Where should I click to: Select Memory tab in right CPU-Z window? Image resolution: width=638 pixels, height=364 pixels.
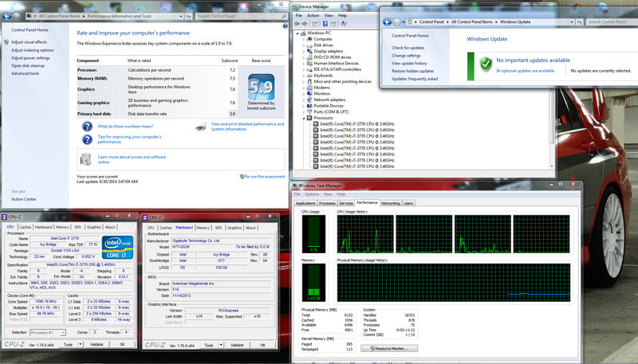[203, 228]
